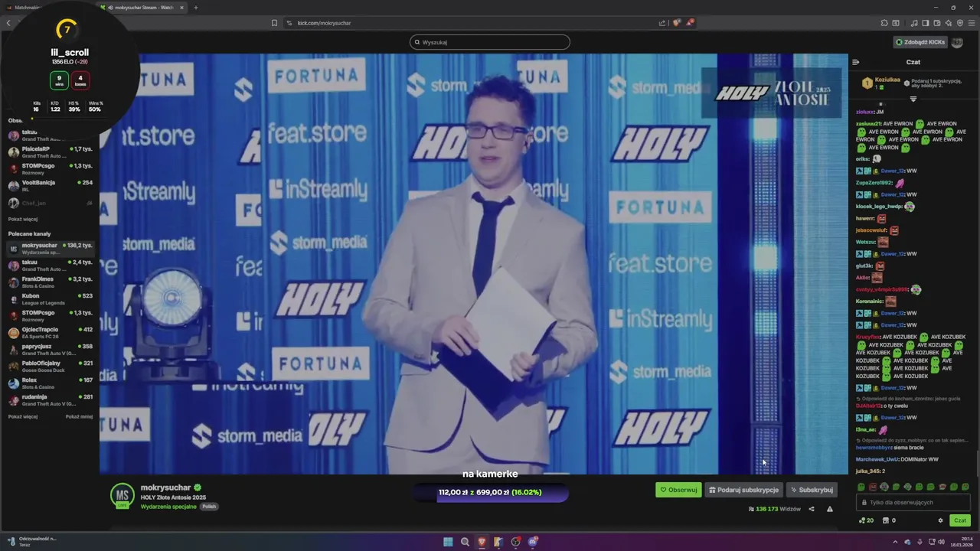Viewport: 980px width, 551px height.
Task: Open VooltBanicja IRL channel
Action: (50, 186)
